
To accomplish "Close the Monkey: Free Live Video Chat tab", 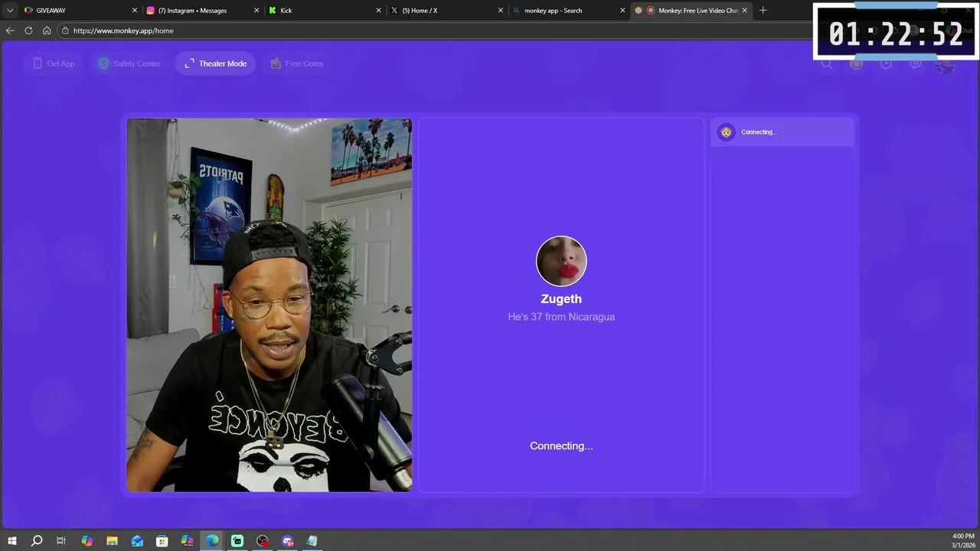I will click(744, 11).
